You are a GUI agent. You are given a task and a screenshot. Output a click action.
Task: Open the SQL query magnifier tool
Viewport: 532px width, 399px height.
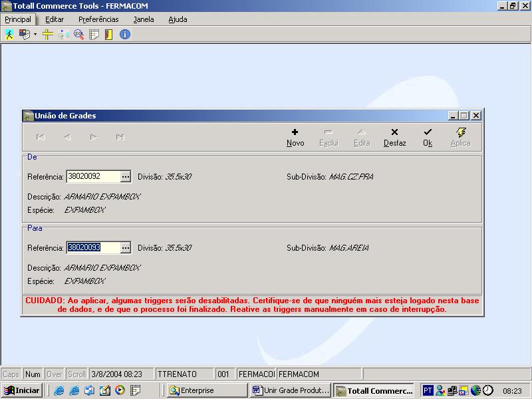pos(78,35)
